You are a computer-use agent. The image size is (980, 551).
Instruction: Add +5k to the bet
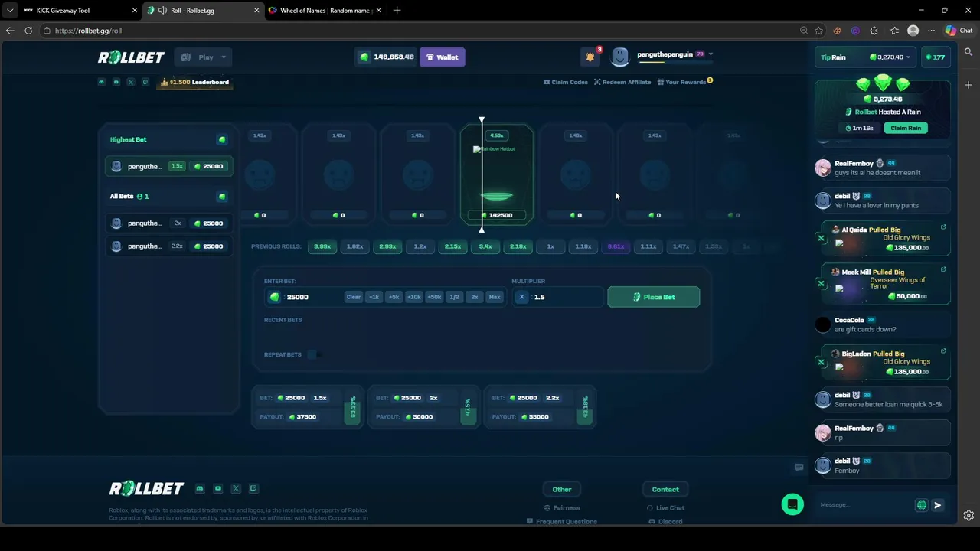(x=394, y=297)
